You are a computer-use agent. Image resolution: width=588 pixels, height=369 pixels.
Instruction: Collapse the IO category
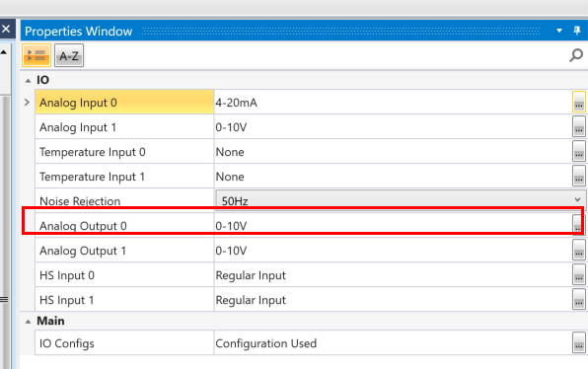[28, 80]
